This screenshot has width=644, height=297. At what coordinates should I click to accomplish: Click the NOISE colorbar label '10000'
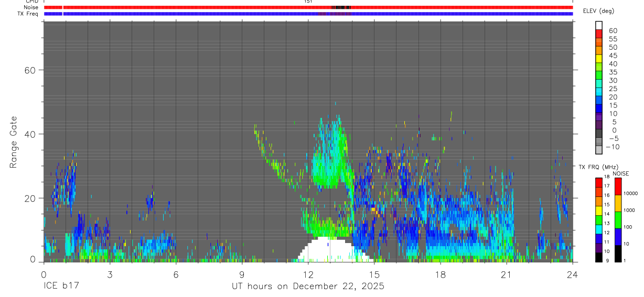pyautogui.click(x=630, y=194)
